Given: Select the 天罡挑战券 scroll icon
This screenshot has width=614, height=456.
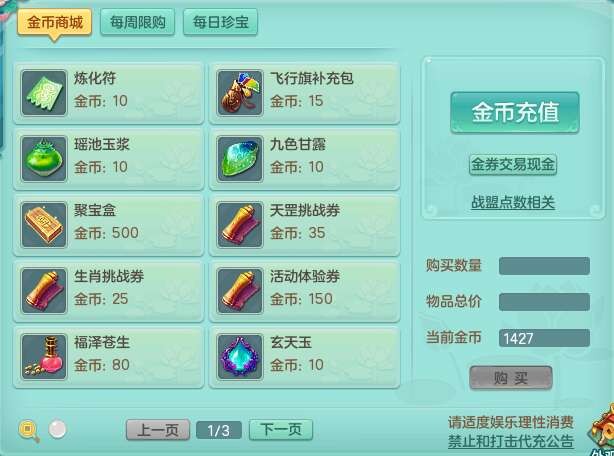Looking at the screenshot, I should click(x=240, y=225).
